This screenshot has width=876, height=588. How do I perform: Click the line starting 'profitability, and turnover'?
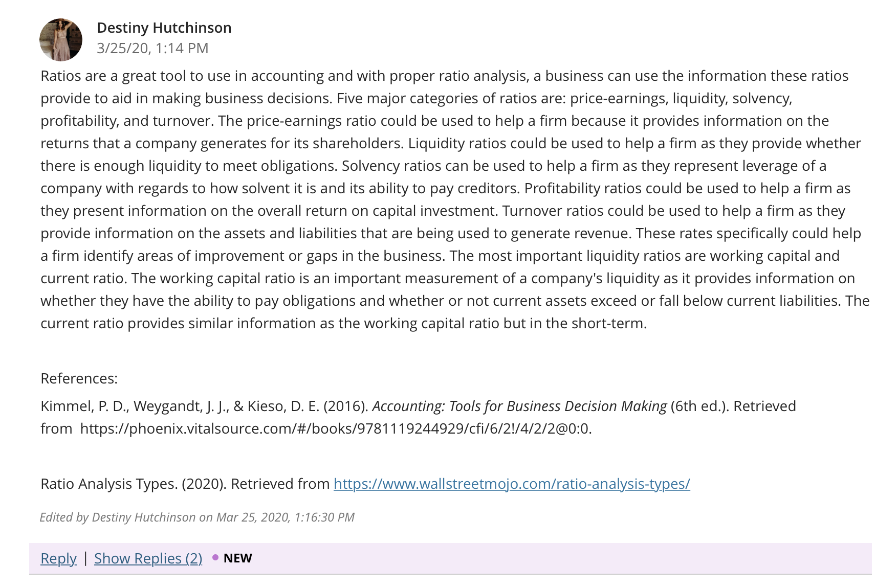[434, 121]
